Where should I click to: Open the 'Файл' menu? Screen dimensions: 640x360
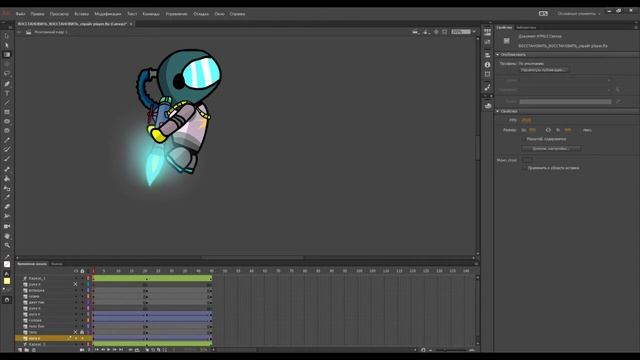tap(20, 14)
